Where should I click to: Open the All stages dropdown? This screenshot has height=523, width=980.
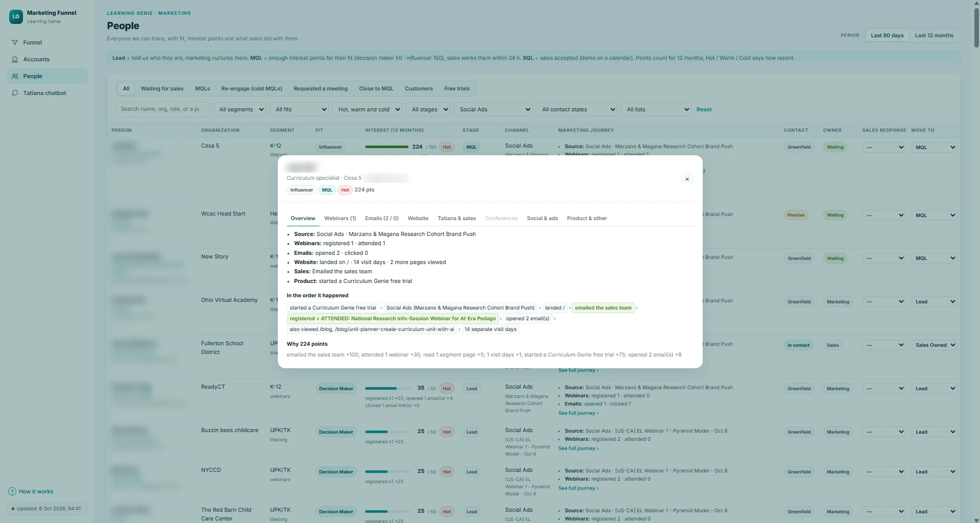pos(428,109)
